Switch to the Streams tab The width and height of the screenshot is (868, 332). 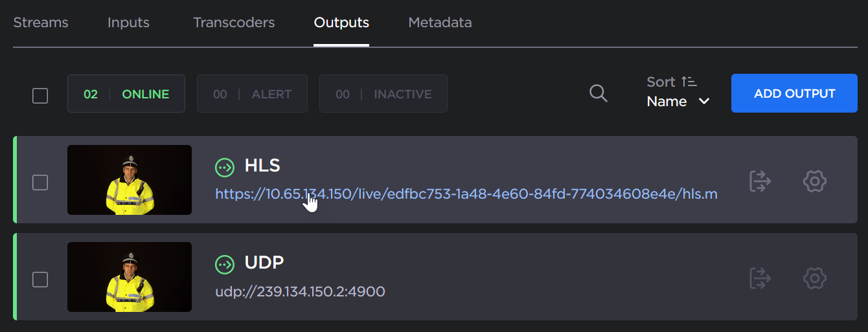[x=41, y=23]
